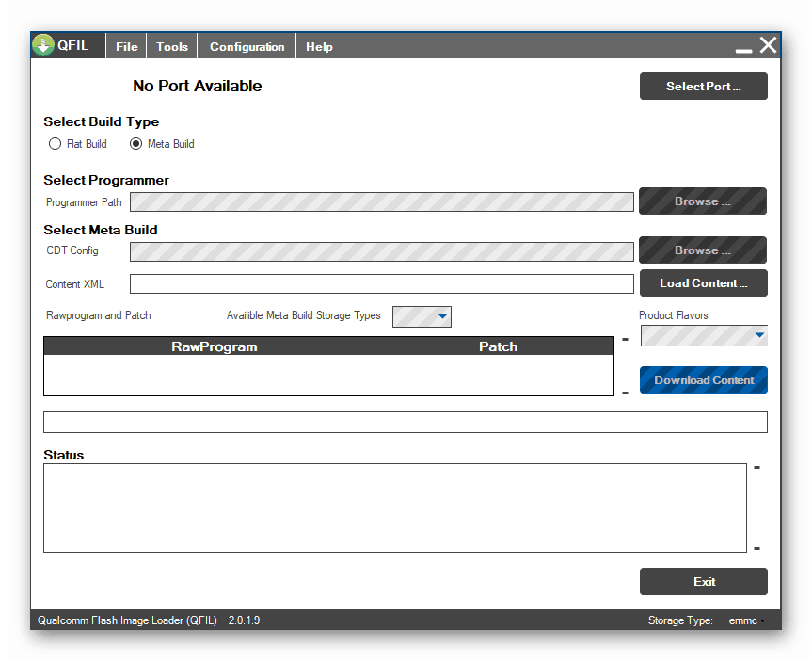The image size is (812, 660).
Task: Click the Programmer Path input field
Action: pos(382,202)
